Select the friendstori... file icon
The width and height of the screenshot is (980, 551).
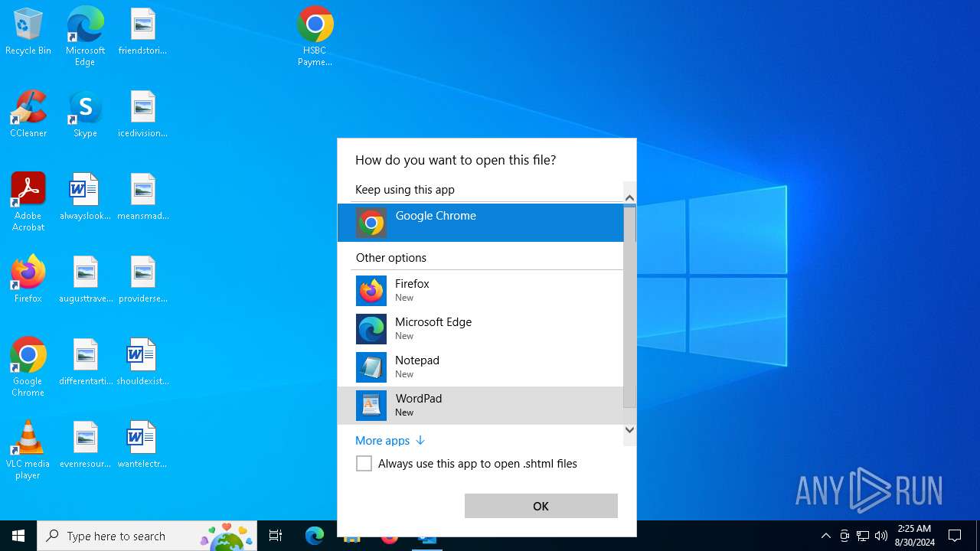tap(142, 32)
